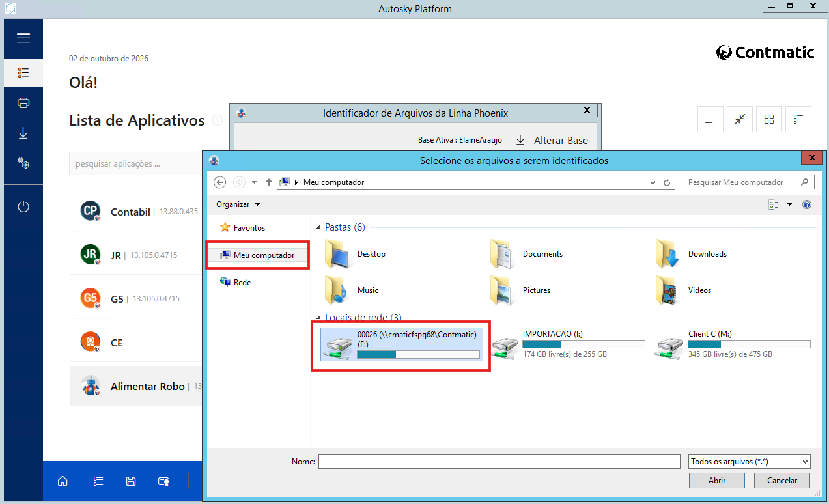Image resolution: width=829 pixels, height=504 pixels.
Task: Click the power icon in Autosky sidebar
Action: tap(23, 207)
